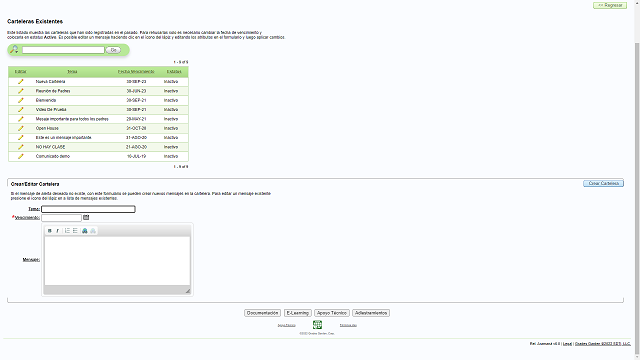The image size is (640, 360).
Task: Click pencil for Mensaje importante para todos
Action: (x=20, y=119)
